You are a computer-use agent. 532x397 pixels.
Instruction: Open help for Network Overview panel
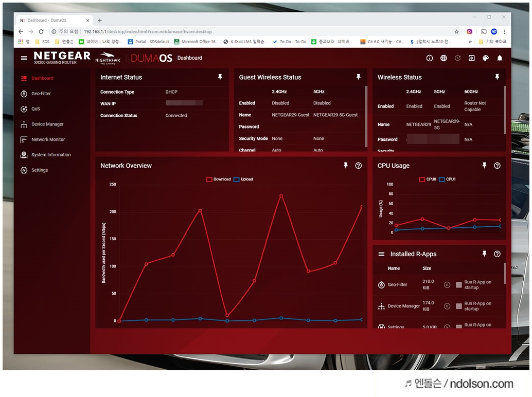point(358,166)
